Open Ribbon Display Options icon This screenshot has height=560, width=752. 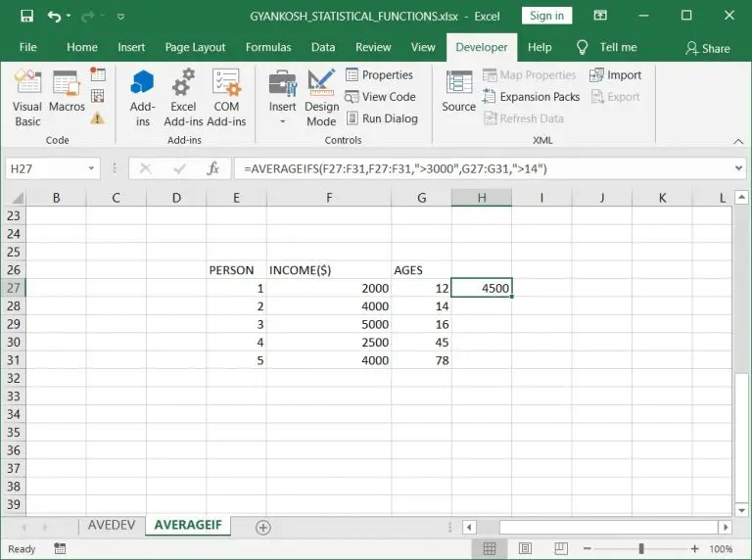(600, 16)
